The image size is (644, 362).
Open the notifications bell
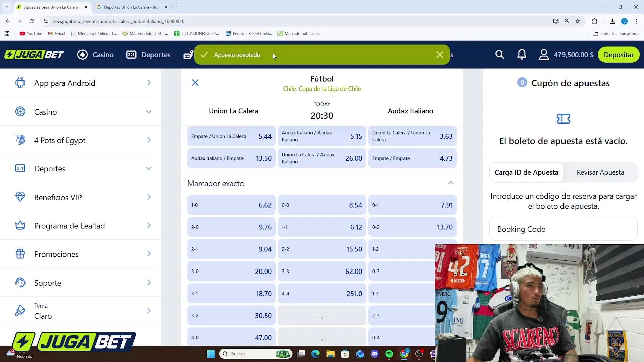[522, 55]
